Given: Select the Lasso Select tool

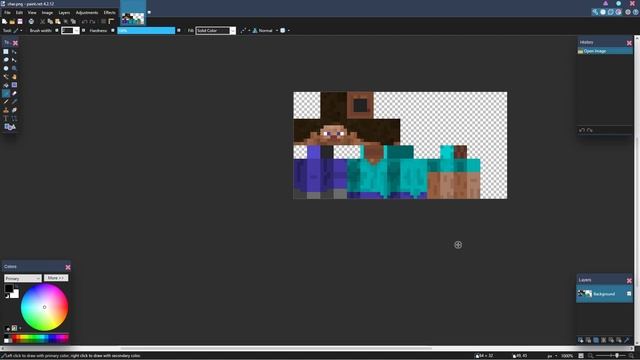Looking at the screenshot, I should tap(6, 60).
